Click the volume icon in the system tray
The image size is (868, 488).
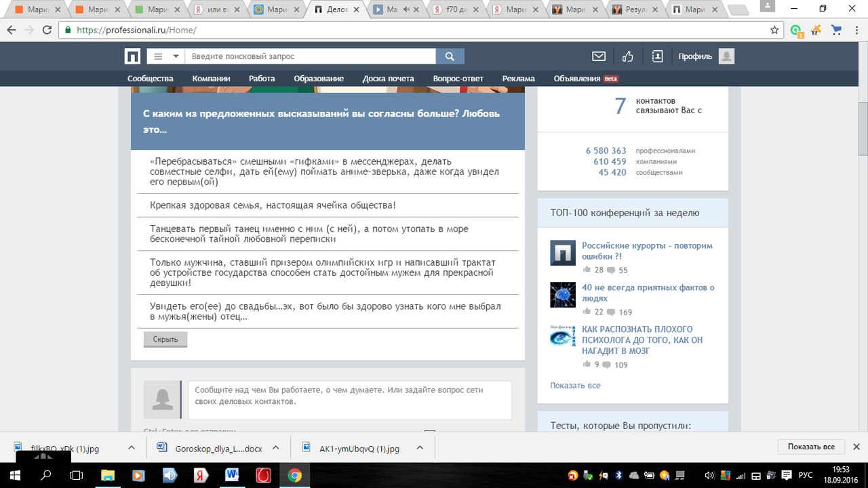[x=709, y=475]
